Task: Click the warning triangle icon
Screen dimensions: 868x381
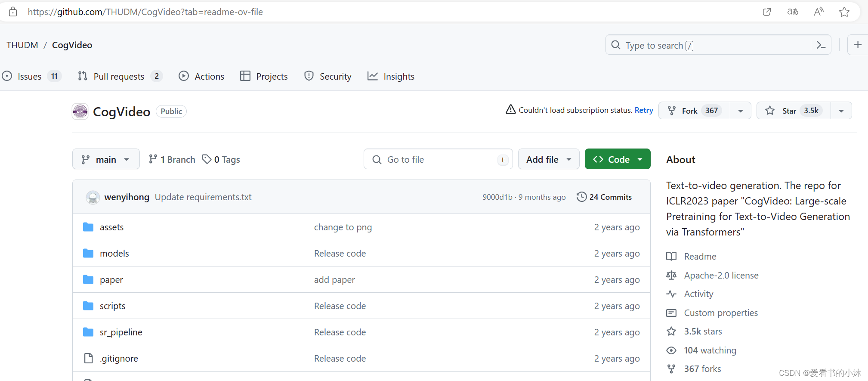Action: pos(510,109)
